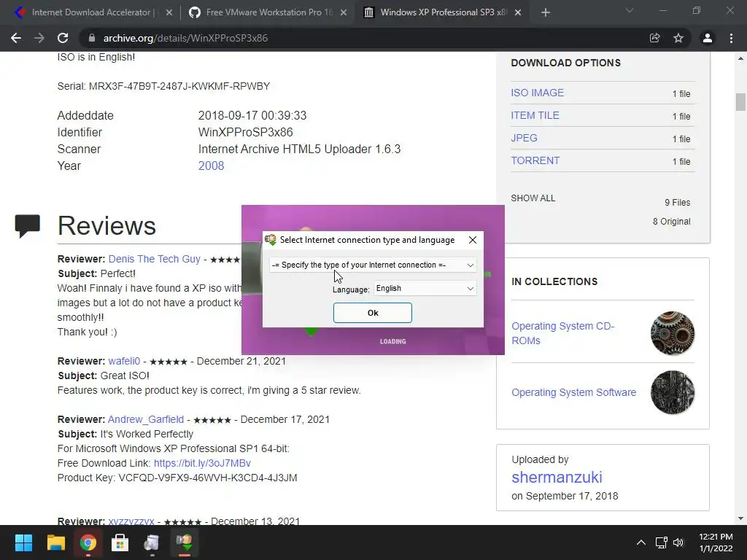Go back using the browser back arrow

[x=16, y=38]
